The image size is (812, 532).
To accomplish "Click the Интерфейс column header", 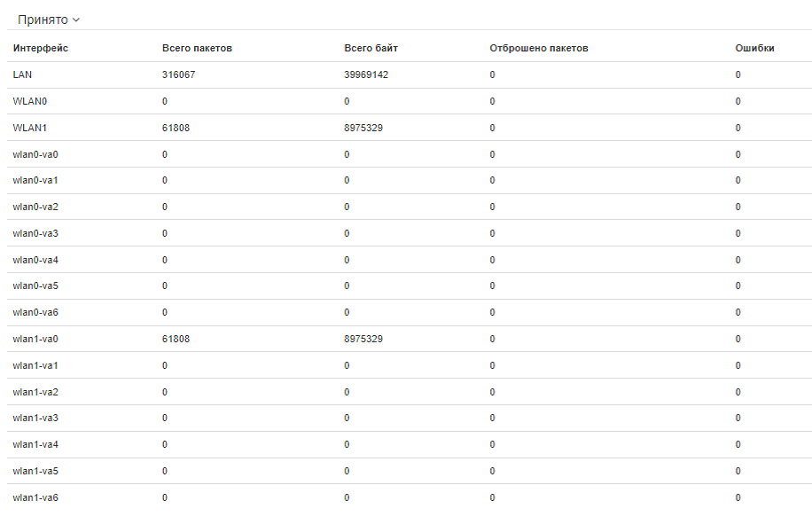I will click(41, 48).
